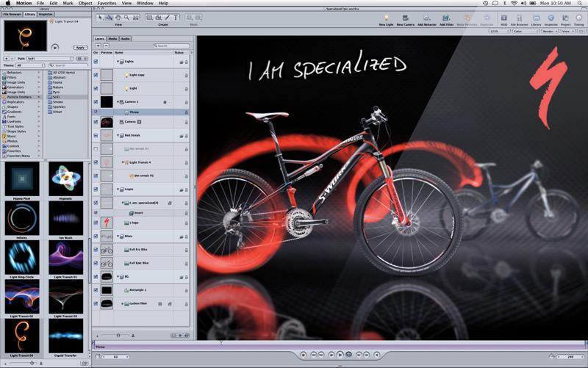Select the line drawing tool
The height and width of the screenshot is (368, 588).
click(168, 17)
